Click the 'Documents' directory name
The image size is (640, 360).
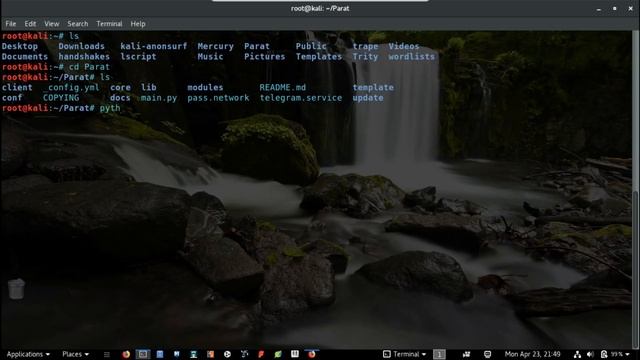coord(24,57)
